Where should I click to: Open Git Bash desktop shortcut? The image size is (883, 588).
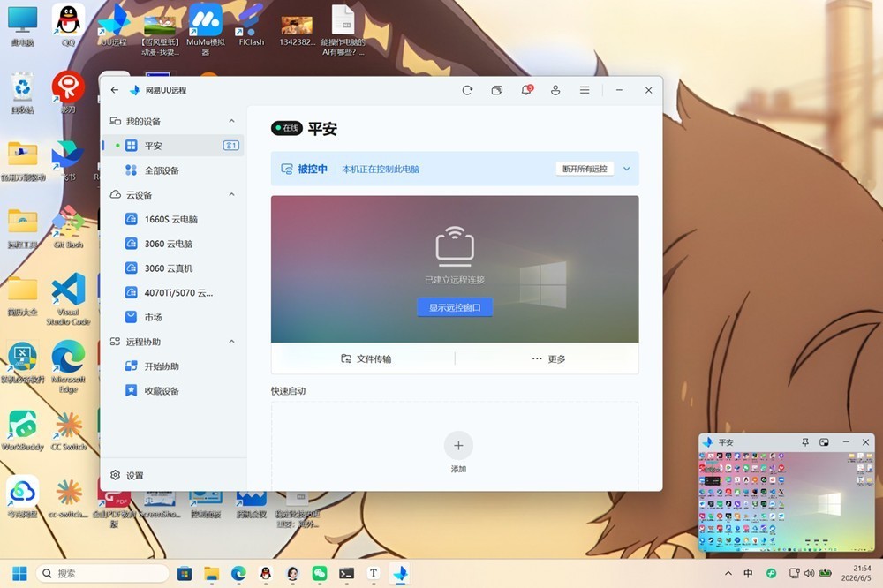(68, 227)
